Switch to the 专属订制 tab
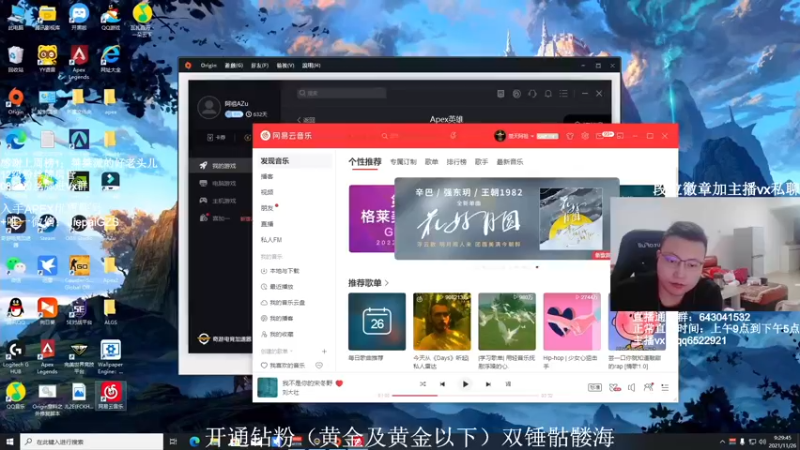800x450 pixels. tap(403, 162)
